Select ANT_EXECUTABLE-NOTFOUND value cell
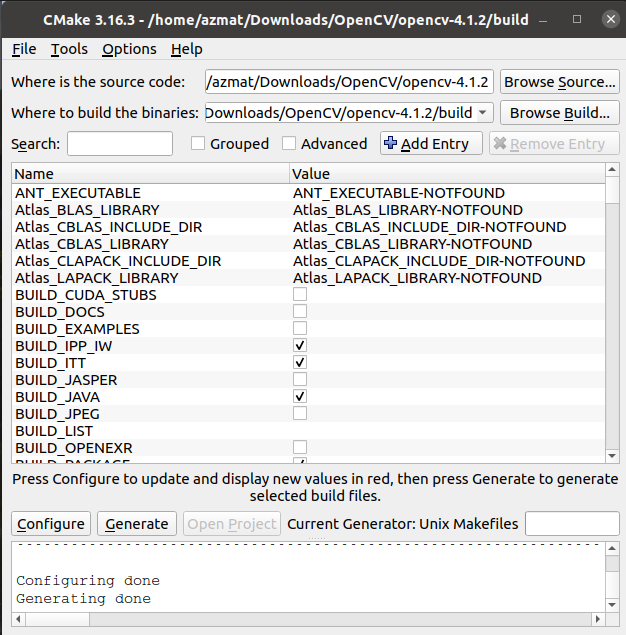The image size is (626, 635). 399,193
